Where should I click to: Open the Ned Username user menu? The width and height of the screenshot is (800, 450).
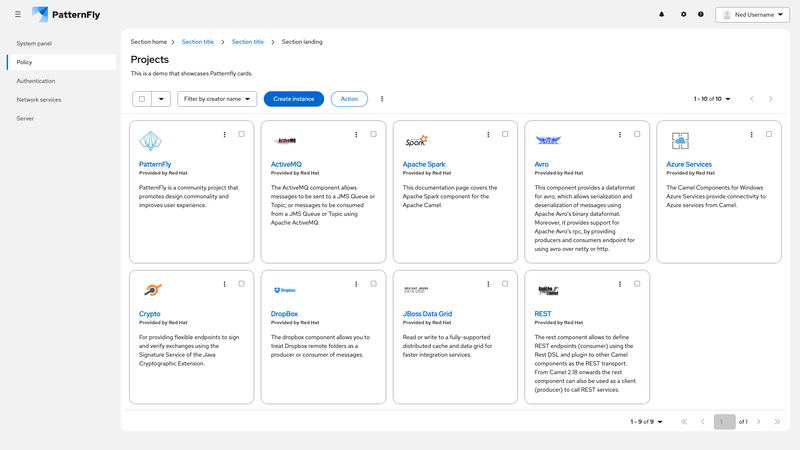752,15
